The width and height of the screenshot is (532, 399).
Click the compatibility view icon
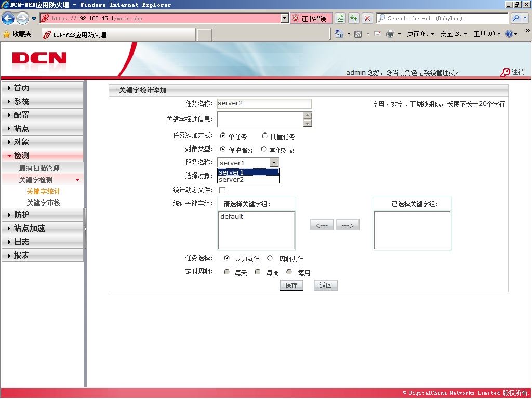(340, 18)
